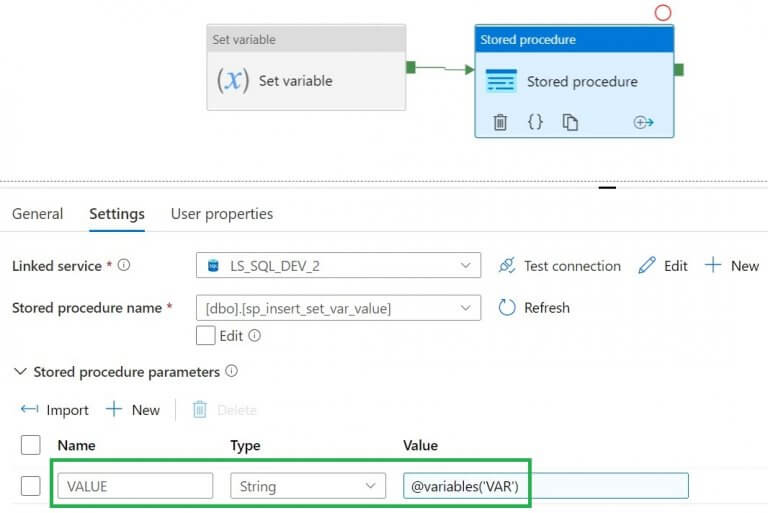Screen dimensions: 768x513
Task: Select the VALUE parameter row checkbox
Action: point(31,486)
